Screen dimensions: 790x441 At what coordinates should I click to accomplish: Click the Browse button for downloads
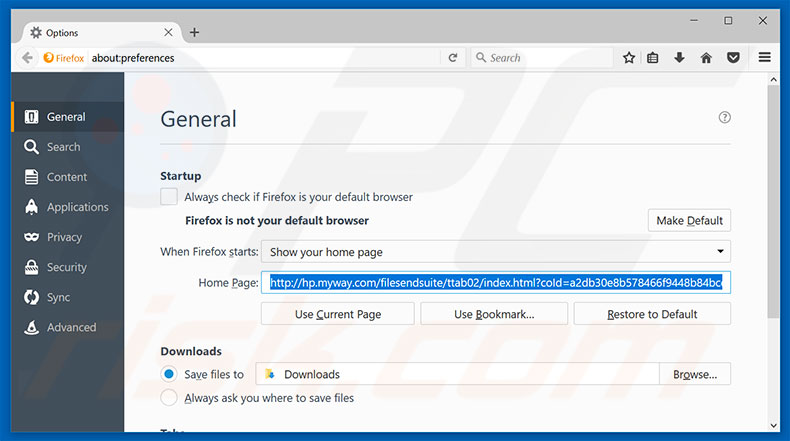pos(695,374)
